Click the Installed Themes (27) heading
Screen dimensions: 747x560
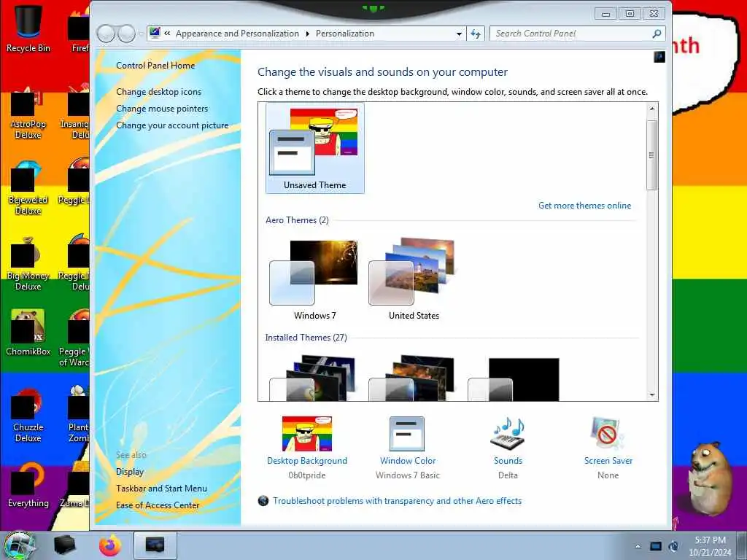coord(306,337)
